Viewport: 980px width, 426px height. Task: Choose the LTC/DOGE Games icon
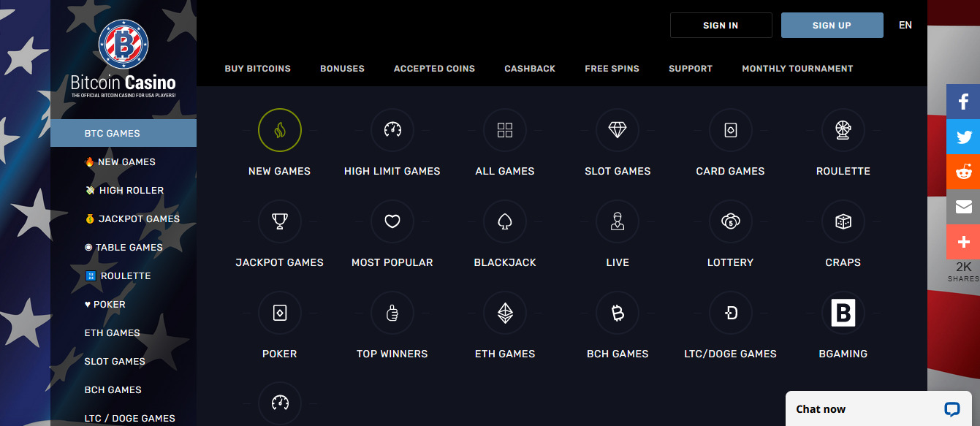pyautogui.click(x=730, y=313)
